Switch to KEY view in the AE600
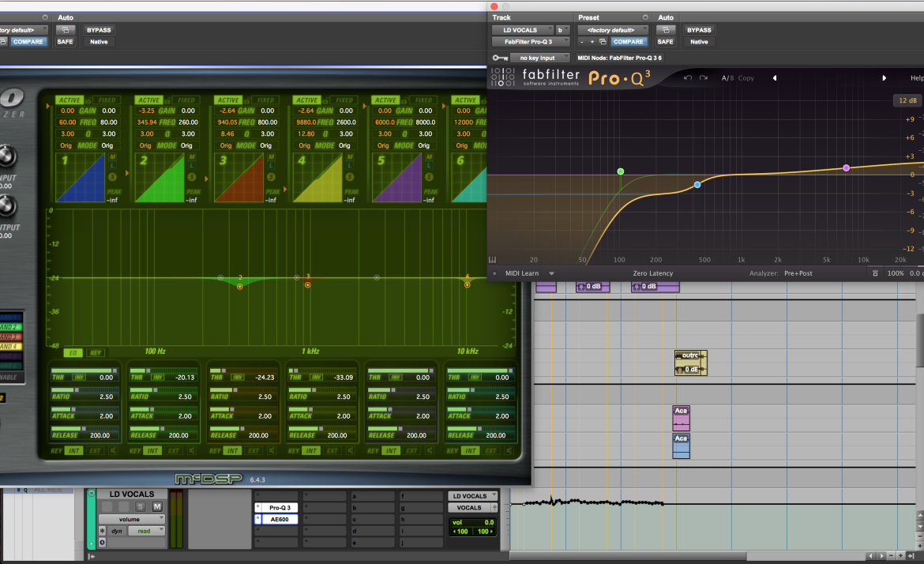The image size is (924, 564). pos(96,353)
